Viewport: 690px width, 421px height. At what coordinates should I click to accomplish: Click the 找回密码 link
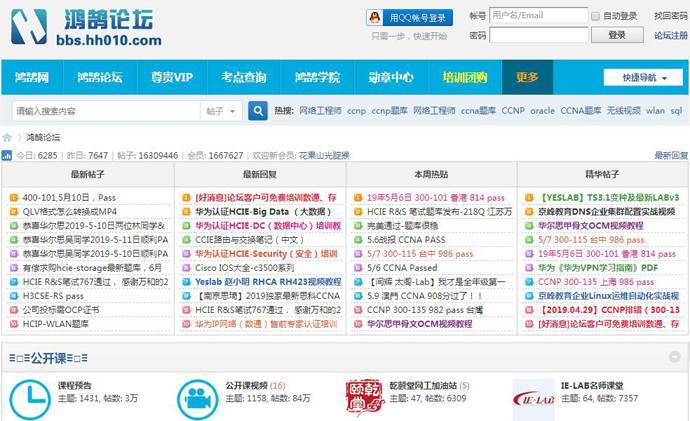[x=670, y=16]
